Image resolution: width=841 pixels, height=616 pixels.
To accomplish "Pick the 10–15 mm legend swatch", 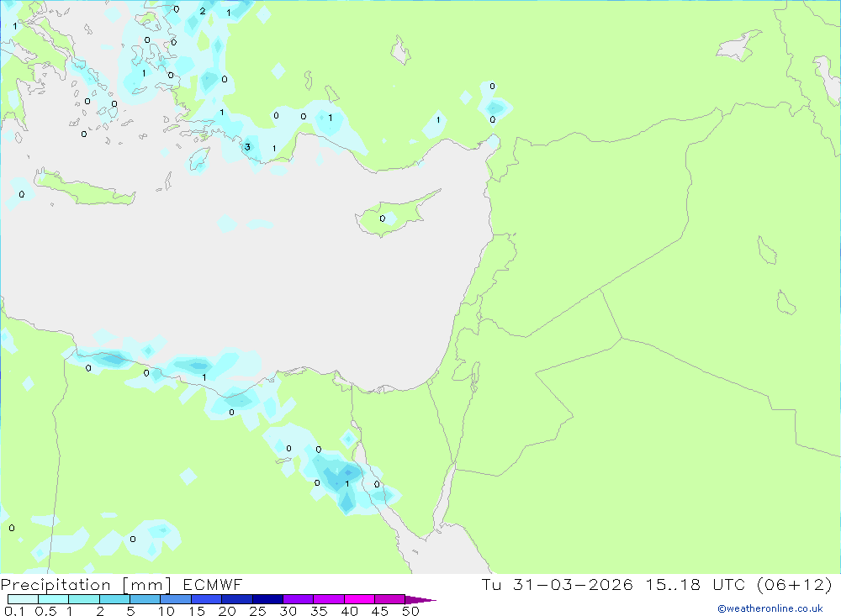I will 176,599.
